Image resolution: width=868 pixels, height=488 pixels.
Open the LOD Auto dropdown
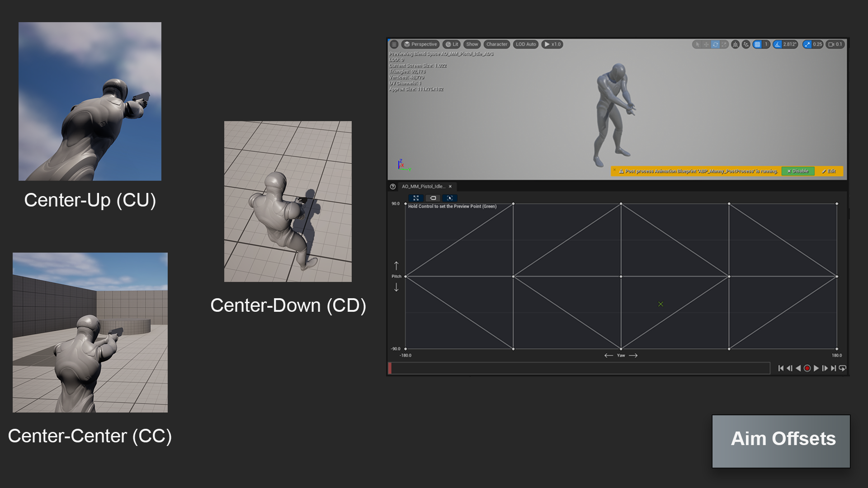coord(525,44)
